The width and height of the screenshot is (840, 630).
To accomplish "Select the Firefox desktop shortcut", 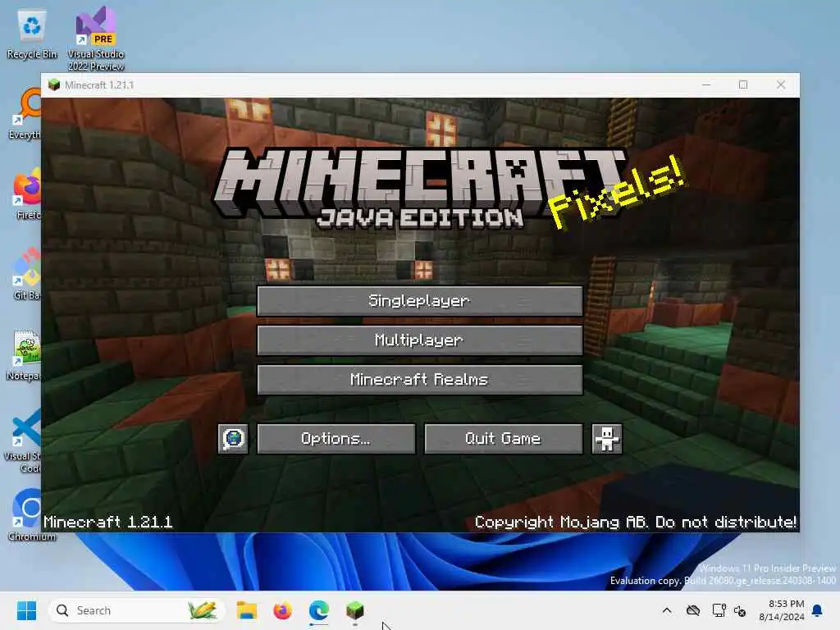I will [28, 194].
